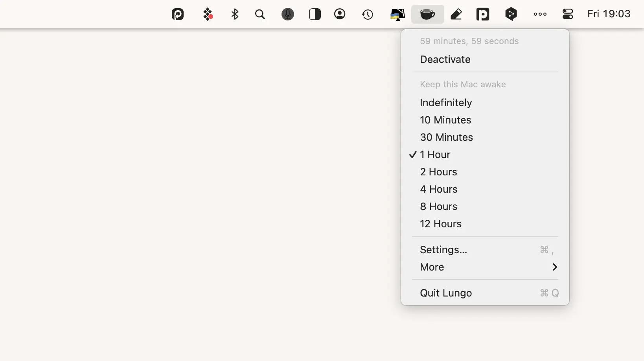This screenshot has width=644, height=361.
Task: Click the user account menu bar icon
Action: [340, 14]
